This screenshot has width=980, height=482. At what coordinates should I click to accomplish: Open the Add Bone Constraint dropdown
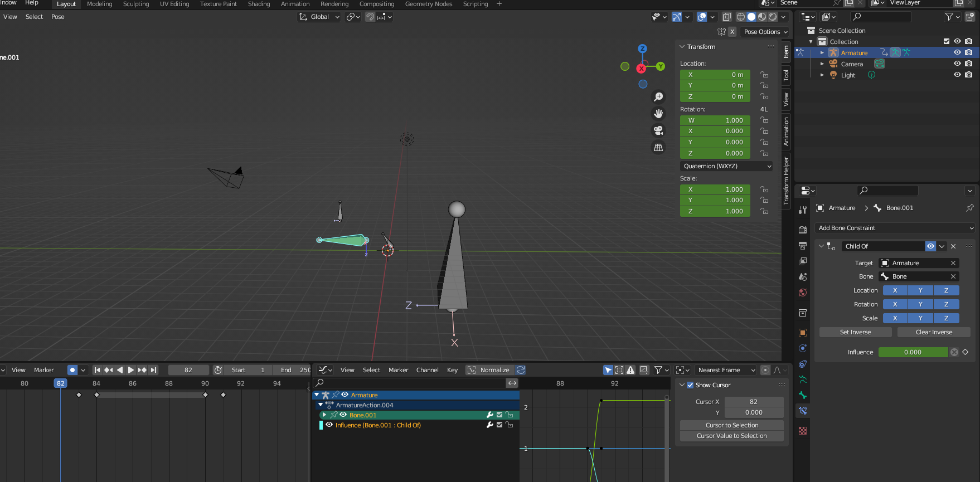pos(895,228)
